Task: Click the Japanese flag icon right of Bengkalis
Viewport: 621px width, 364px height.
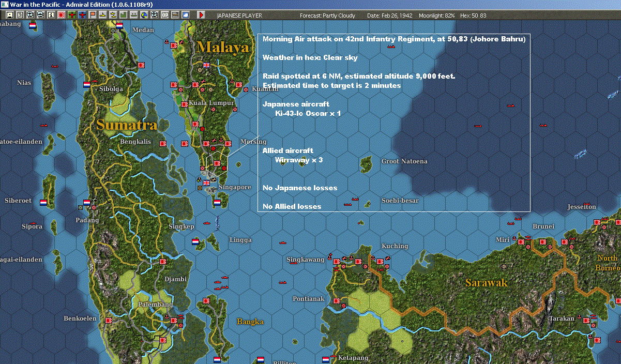Action: click(163, 143)
